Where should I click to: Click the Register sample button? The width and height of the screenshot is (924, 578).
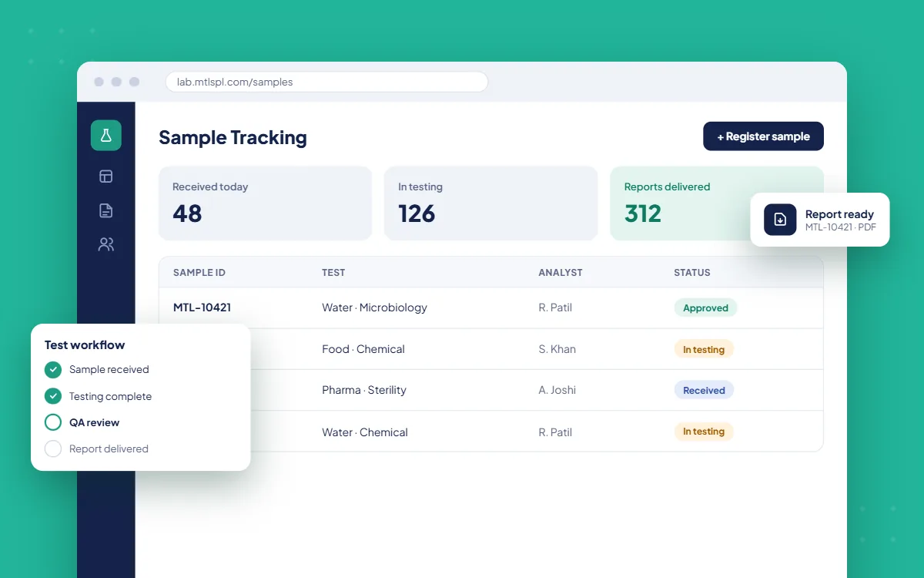763,136
